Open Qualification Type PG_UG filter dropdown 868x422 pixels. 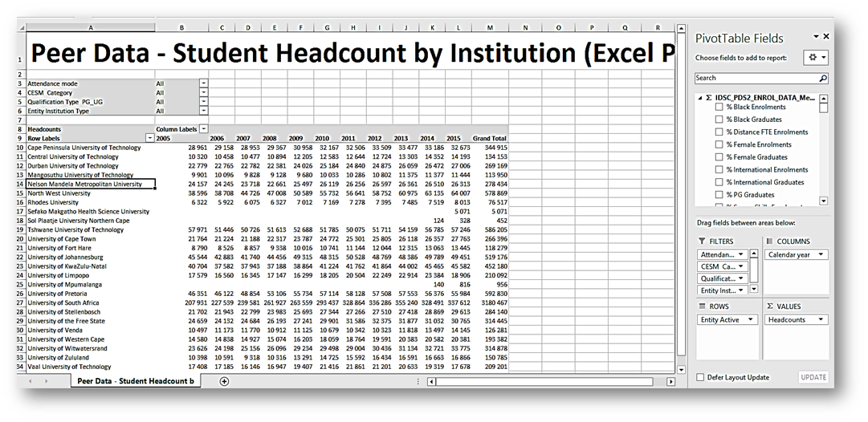point(204,102)
